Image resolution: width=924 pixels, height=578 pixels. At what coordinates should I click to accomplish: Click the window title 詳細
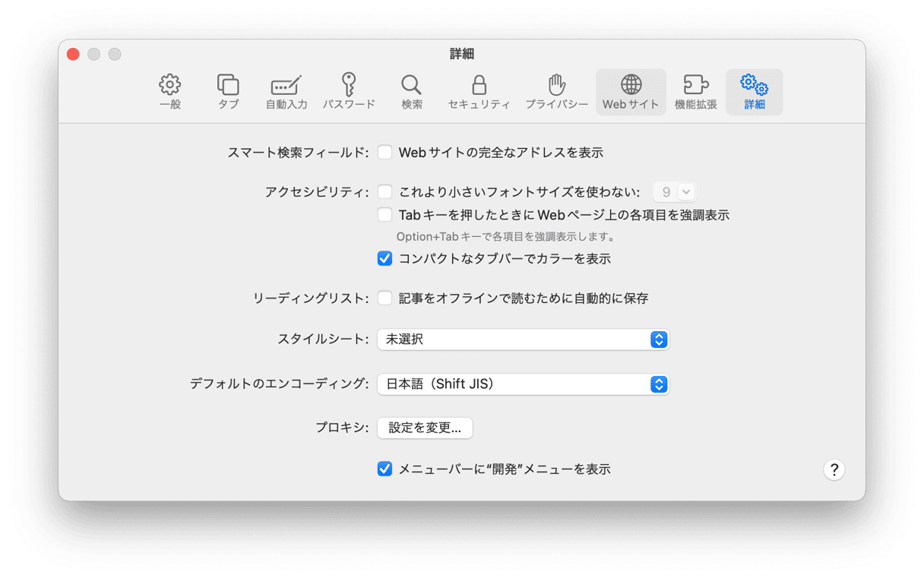[x=462, y=54]
